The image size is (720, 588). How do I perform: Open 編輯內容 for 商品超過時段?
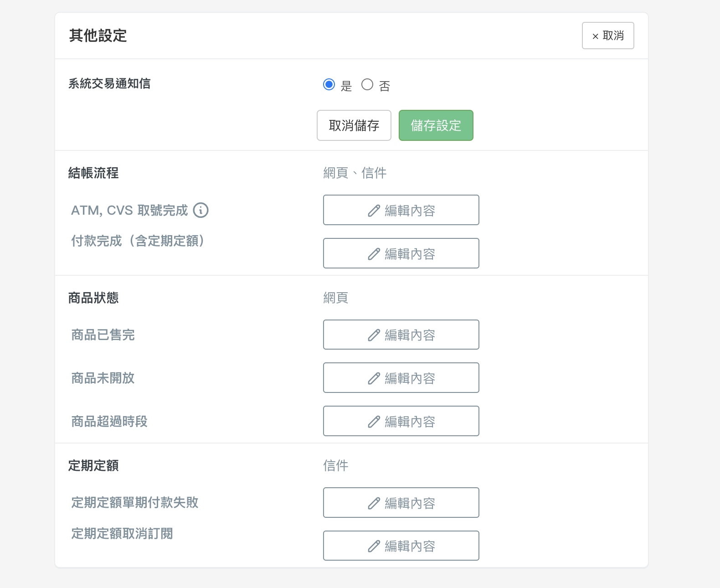401,421
